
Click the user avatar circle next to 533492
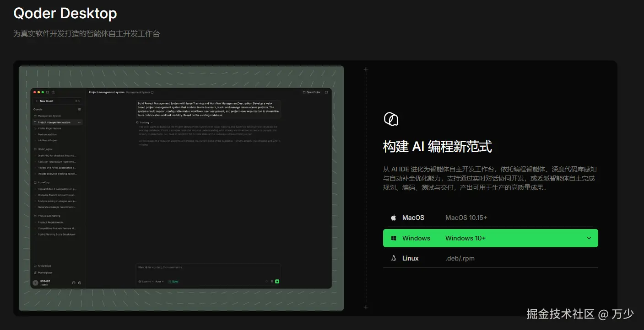coord(36,282)
